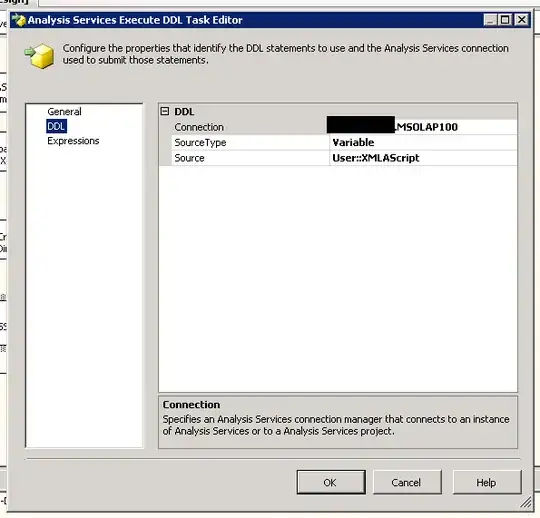
Task: Click the Connection description heading
Action: click(191, 404)
